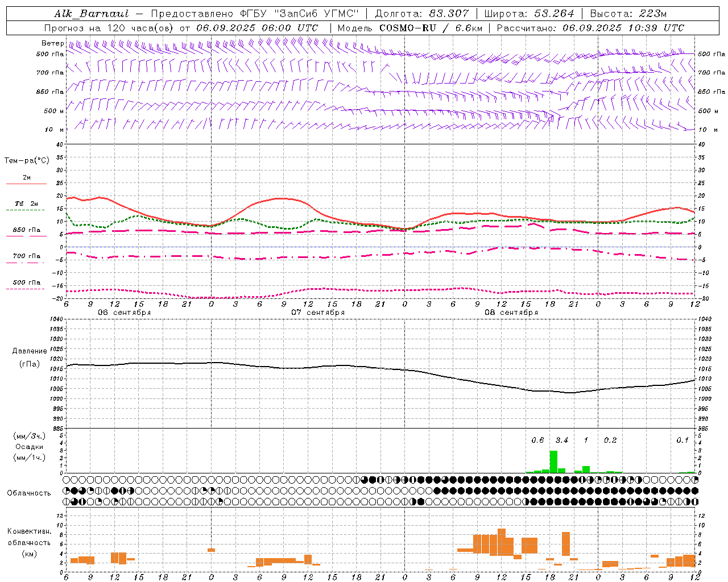Click the 'Ветер' wind panel label
Screen dimensions: 728x582
(52, 43)
